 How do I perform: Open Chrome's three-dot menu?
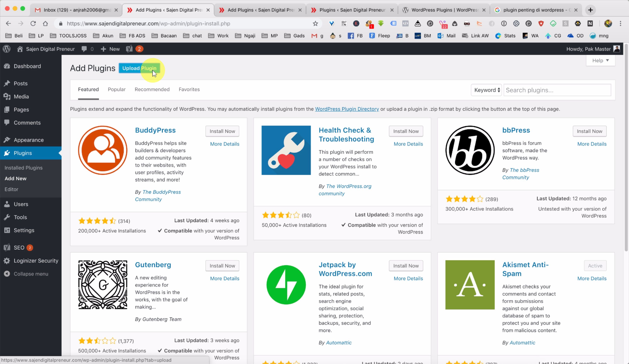pyautogui.click(x=620, y=23)
